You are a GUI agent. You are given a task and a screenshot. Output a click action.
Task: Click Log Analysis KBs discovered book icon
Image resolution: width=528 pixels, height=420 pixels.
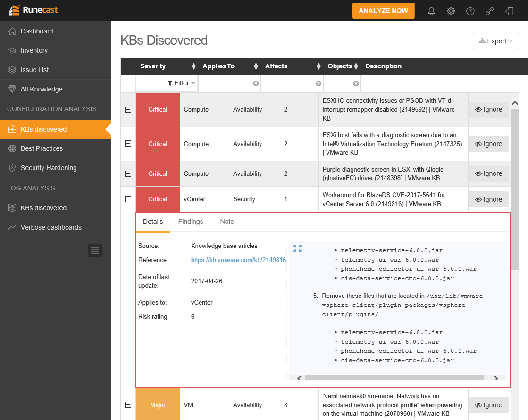point(12,208)
